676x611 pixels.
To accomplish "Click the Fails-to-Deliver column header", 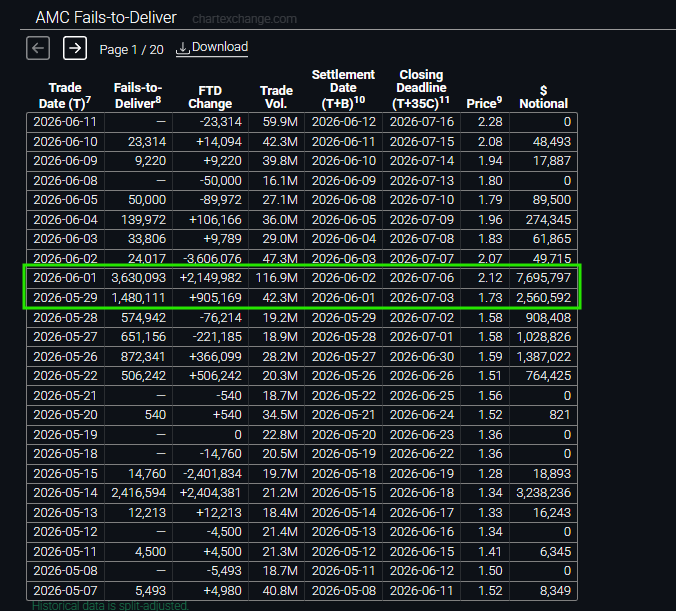I will [138, 95].
